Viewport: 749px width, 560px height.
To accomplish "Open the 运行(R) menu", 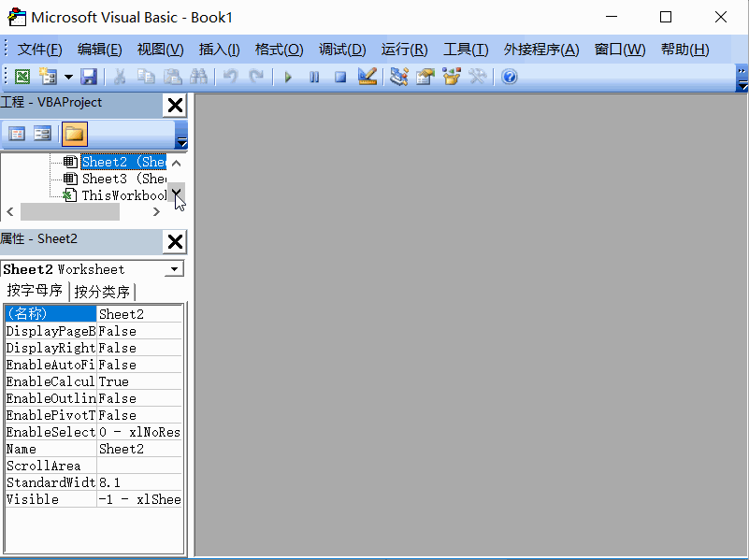I will 404,50.
